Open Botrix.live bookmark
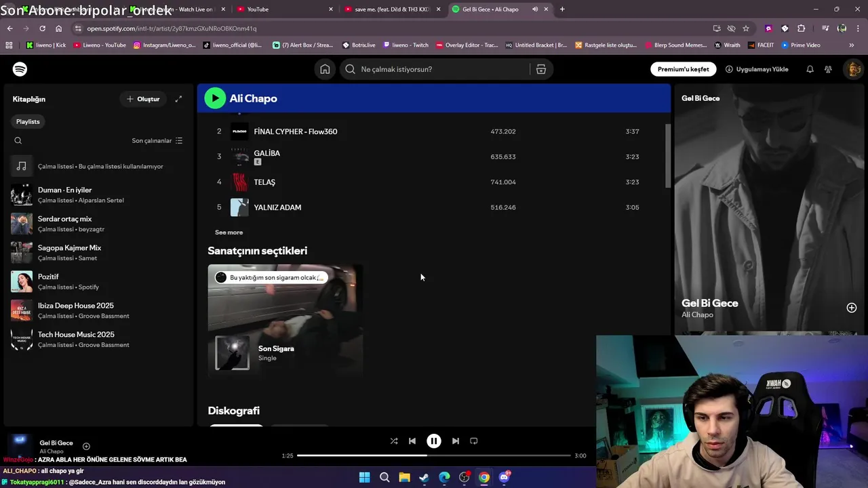This screenshot has width=868, height=488. 359,45
